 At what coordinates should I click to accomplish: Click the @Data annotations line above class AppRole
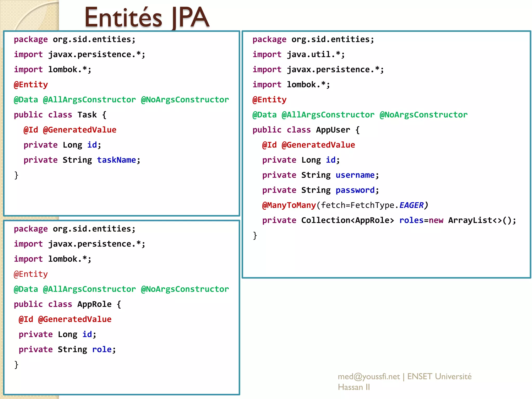pos(121,289)
